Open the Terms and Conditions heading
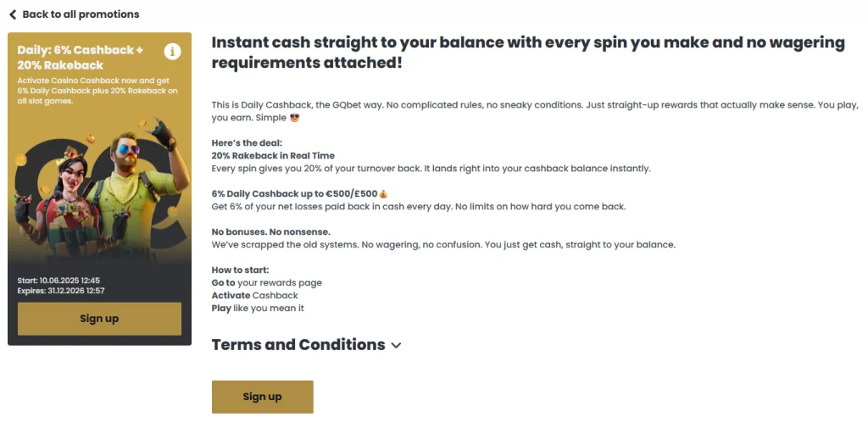This screenshot has width=868, height=423. [298, 345]
